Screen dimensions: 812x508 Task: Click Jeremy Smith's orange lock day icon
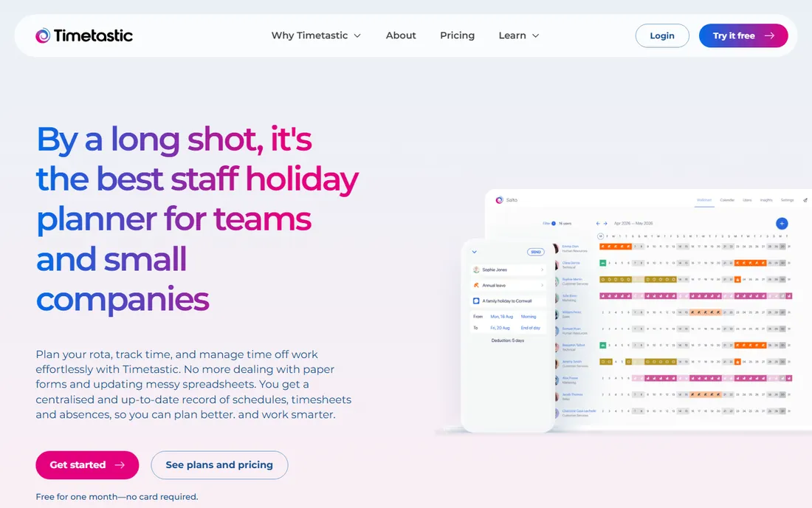pyautogui.click(x=737, y=362)
